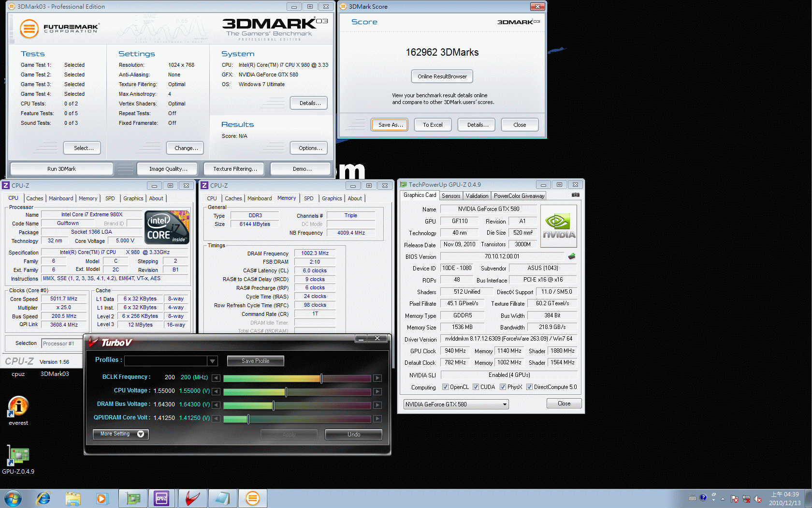This screenshot has width=812, height=508.
Task: Open the Sensors tab in GPU-Z
Action: 451,196
